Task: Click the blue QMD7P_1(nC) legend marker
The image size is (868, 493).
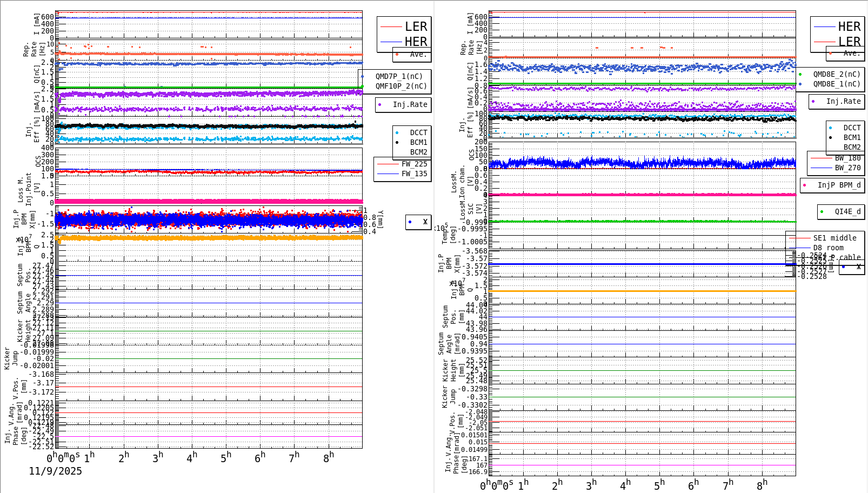Action: pyautogui.click(x=363, y=76)
